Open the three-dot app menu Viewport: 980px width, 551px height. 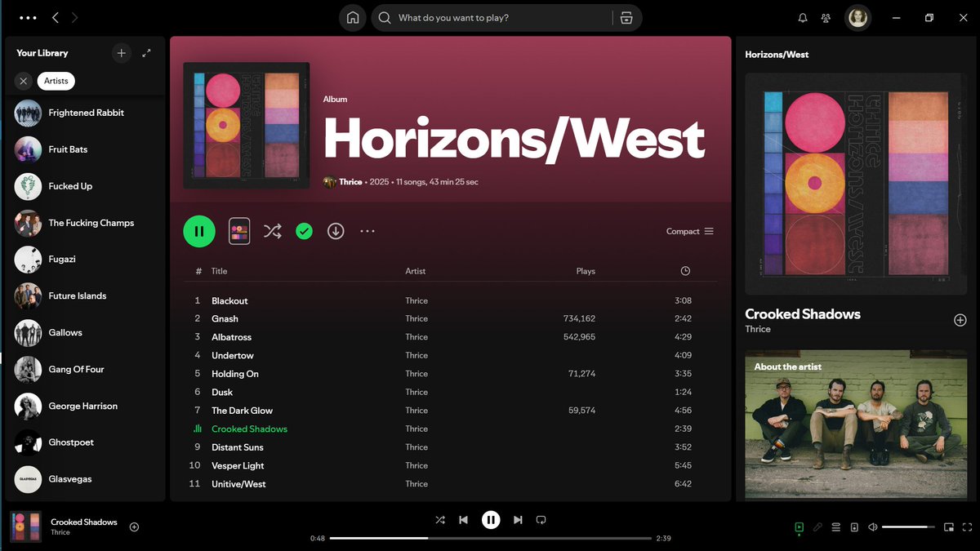(27, 18)
